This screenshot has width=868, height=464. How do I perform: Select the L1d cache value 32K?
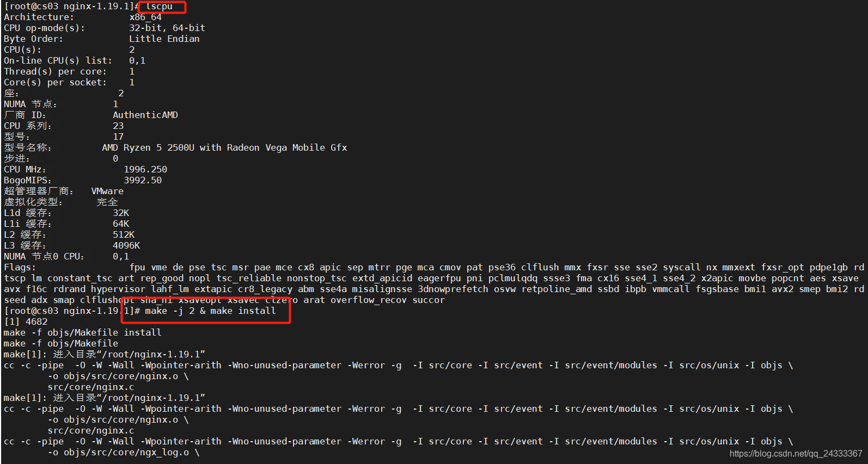coord(121,213)
